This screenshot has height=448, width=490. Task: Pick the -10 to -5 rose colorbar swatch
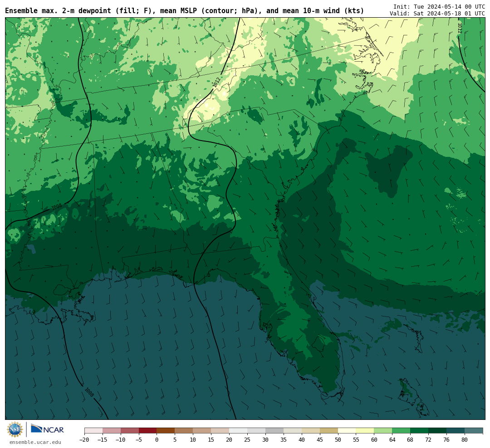(x=130, y=431)
